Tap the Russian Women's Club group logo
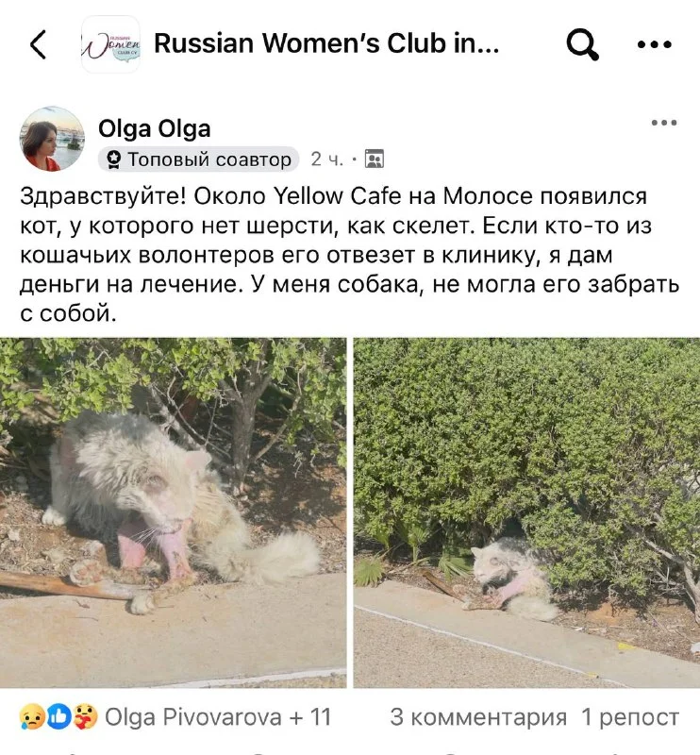This screenshot has width=700, height=755. pyautogui.click(x=110, y=44)
